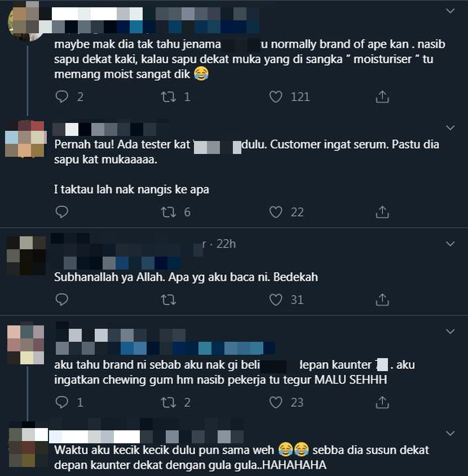
Task: Like the tweet with 22 likes
Action: click(276, 212)
